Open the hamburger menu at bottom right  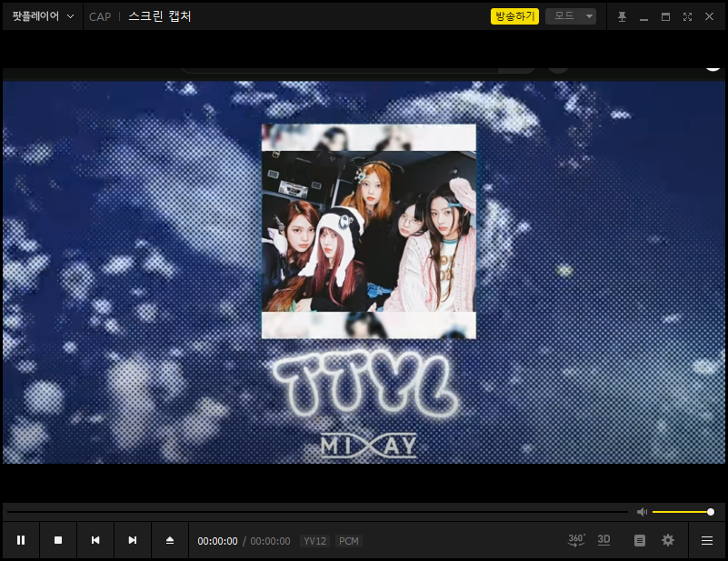(x=707, y=541)
